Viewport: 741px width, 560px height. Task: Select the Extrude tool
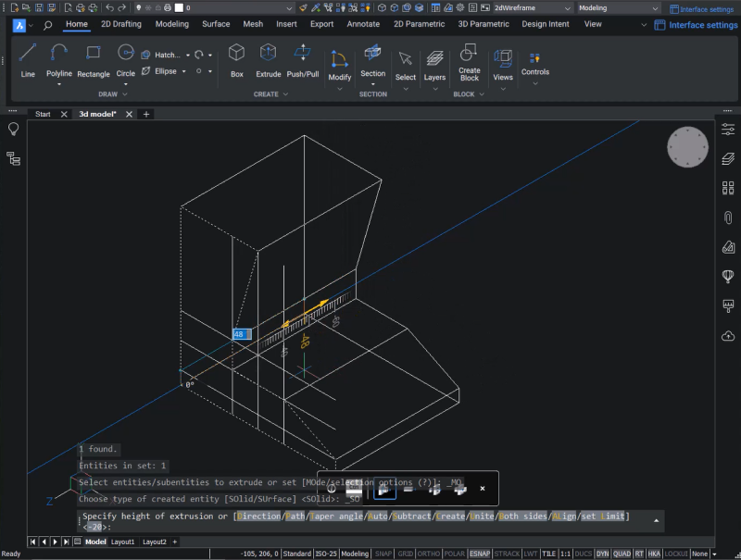coord(268,62)
